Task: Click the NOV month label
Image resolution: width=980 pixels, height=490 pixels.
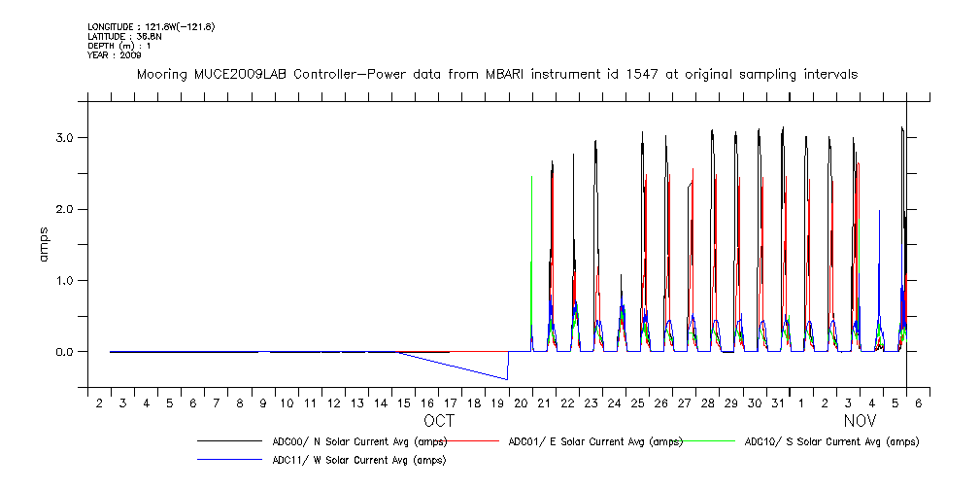Action: (860, 422)
